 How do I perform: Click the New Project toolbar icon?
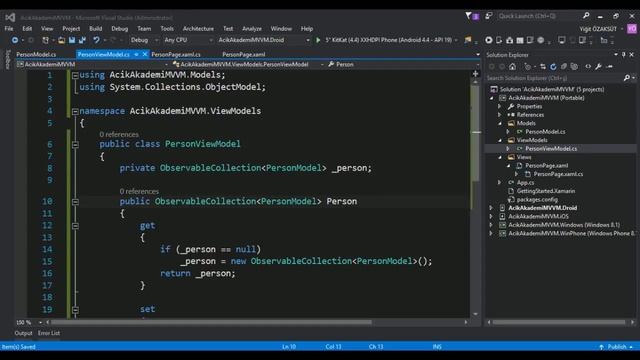pyautogui.click(x=45, y=40)
